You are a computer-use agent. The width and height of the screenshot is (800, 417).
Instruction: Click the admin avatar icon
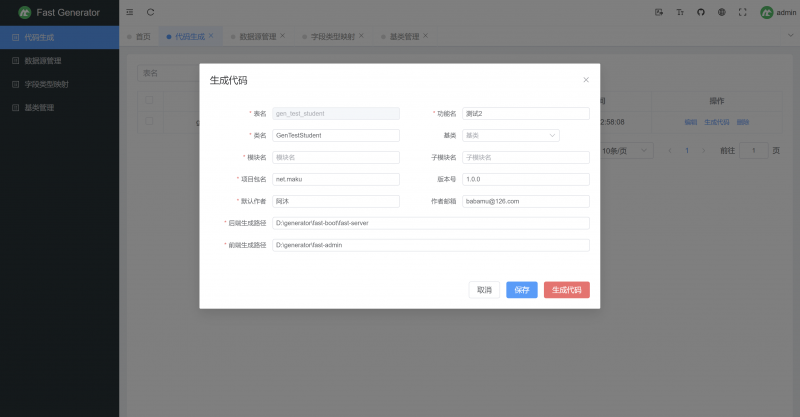(x=766, y=12)
